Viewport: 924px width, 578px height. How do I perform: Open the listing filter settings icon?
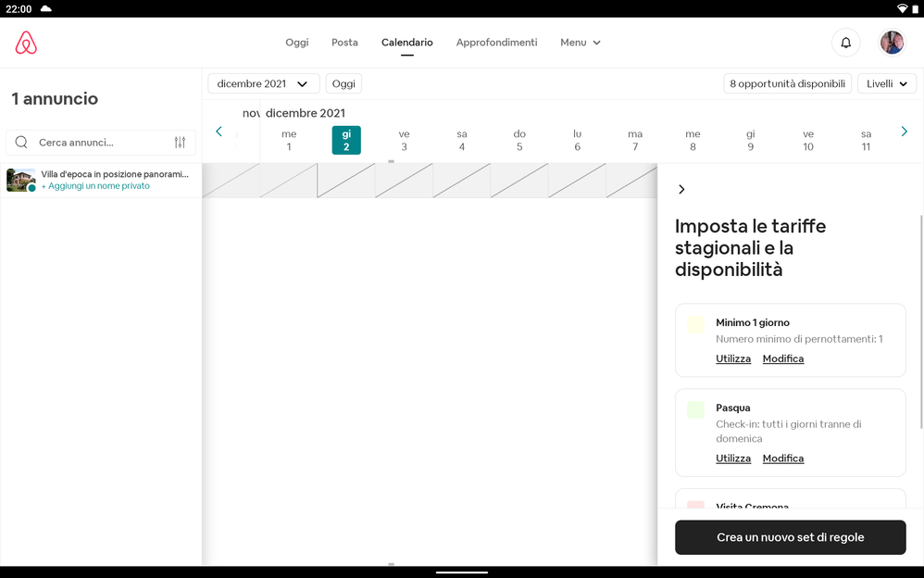click(x=180, y=143)
